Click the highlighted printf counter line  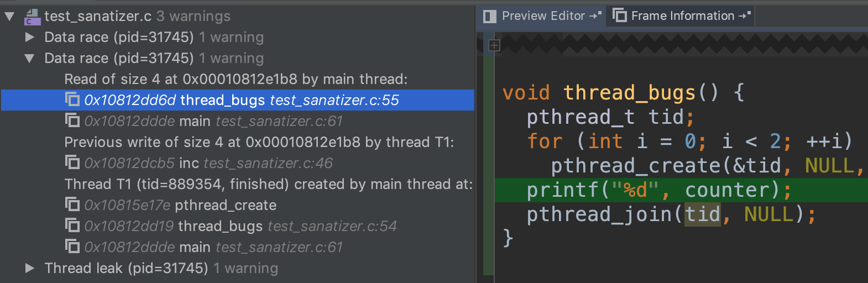pyautogui.click(x=659, y=190)
